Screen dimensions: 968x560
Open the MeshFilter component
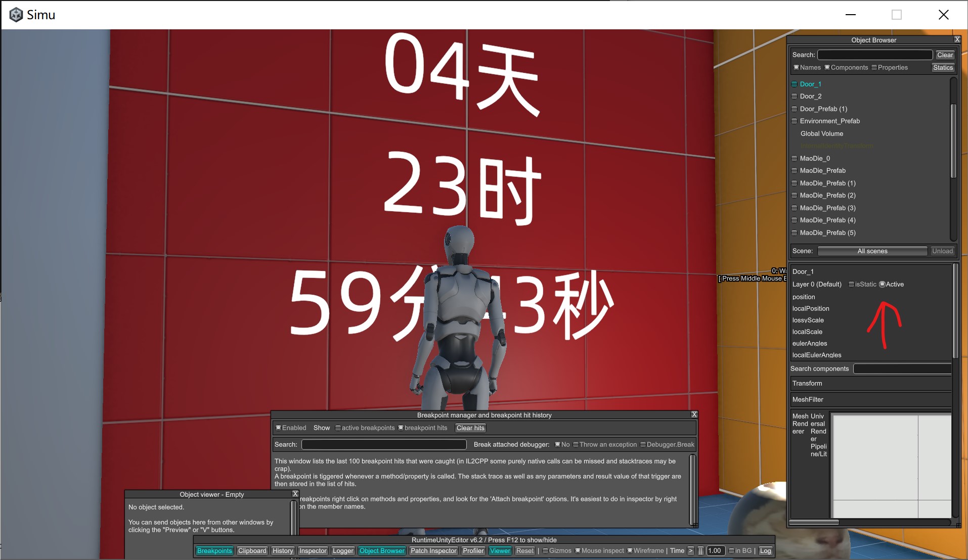(870, 399)
